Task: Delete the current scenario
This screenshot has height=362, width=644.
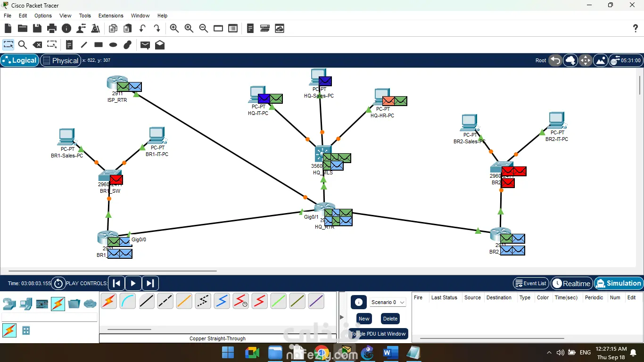Action: coord(390,319)
